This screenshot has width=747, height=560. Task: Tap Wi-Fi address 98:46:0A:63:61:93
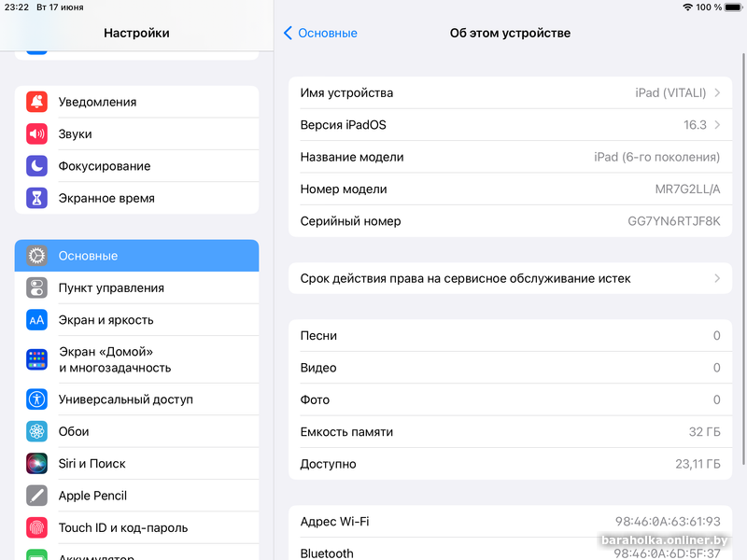click(x=668, y=522)
